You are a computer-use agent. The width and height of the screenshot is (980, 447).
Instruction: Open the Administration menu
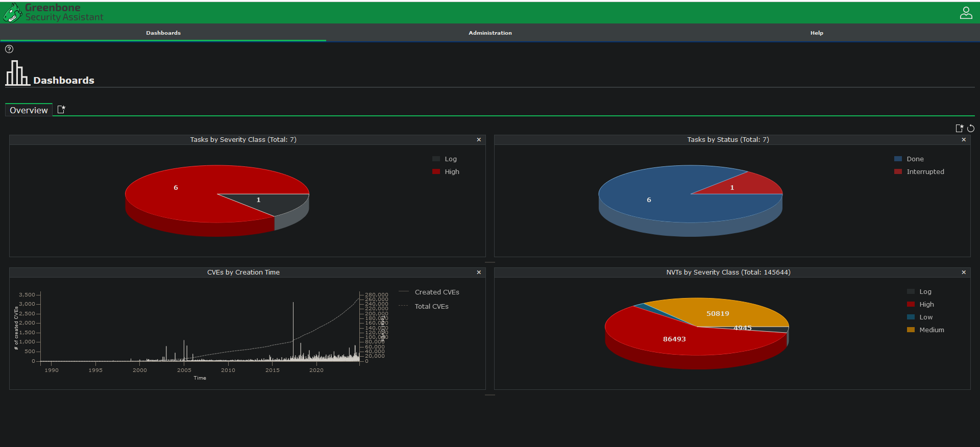tap(490, 33)
